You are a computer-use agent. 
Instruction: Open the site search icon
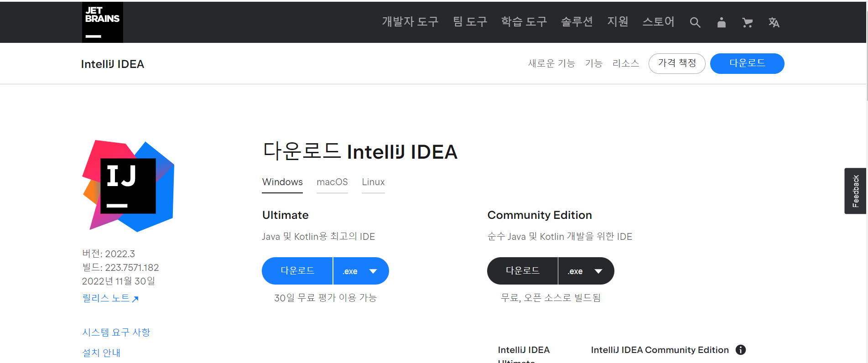click(695, 22)
